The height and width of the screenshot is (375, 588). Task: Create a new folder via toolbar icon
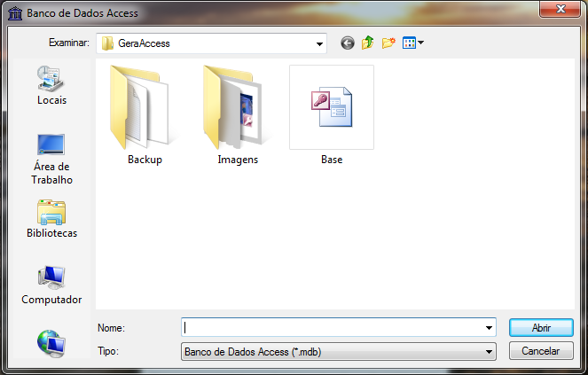(x=388, y=43)
